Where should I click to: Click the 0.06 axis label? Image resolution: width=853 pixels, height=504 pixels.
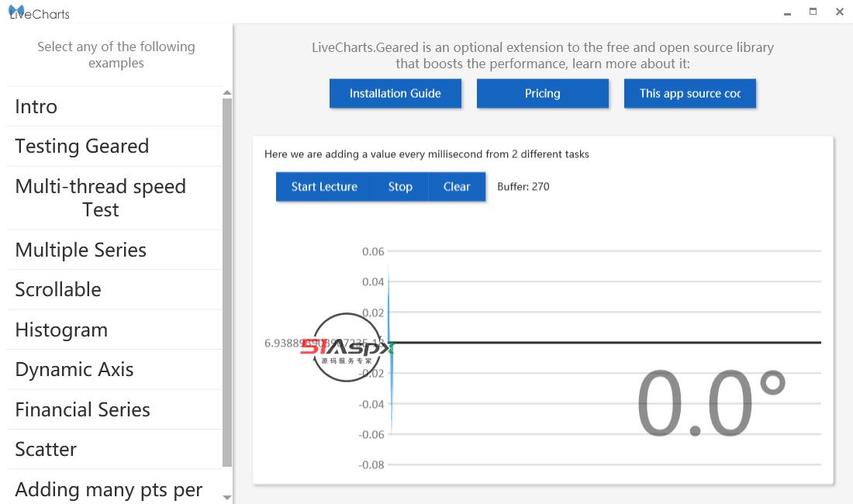(373, 252)
